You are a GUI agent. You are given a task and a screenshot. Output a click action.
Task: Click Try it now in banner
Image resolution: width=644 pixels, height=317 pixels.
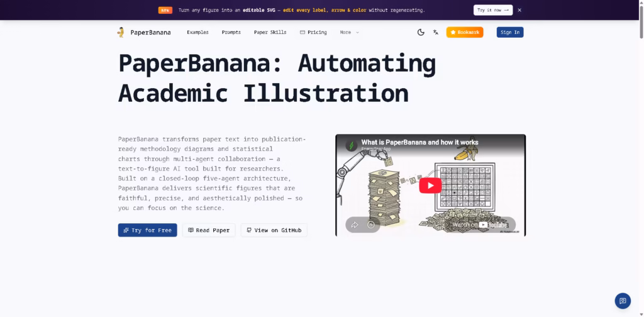[x=493, y=10]
